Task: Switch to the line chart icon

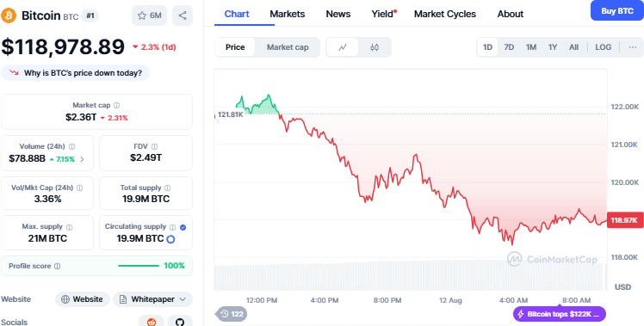Action: [343, 47]
